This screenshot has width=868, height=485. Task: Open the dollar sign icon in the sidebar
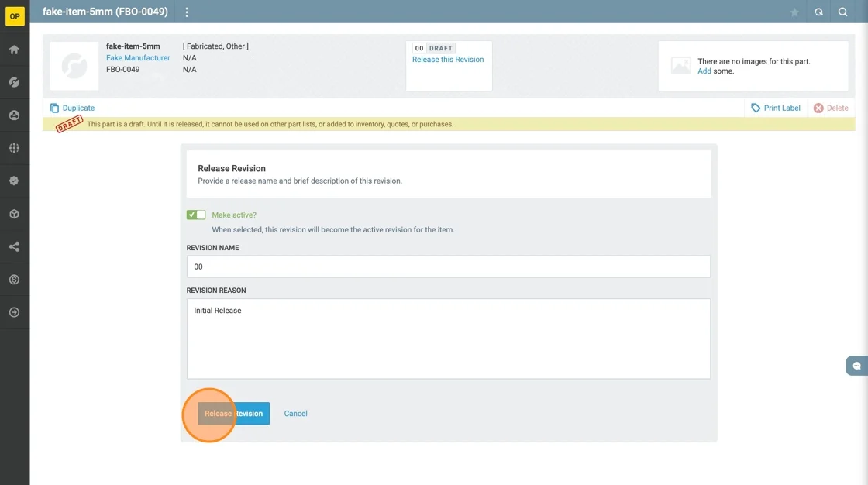(14, 280)
